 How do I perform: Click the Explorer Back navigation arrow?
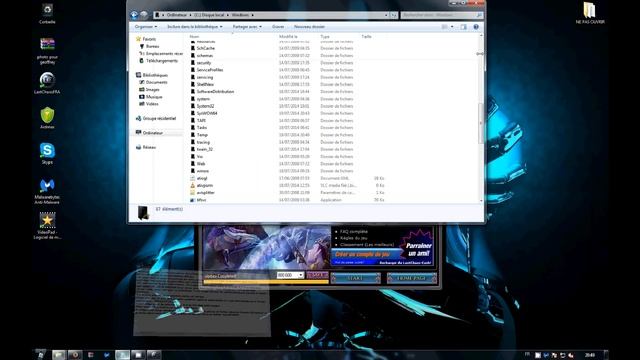pos(134,15)
